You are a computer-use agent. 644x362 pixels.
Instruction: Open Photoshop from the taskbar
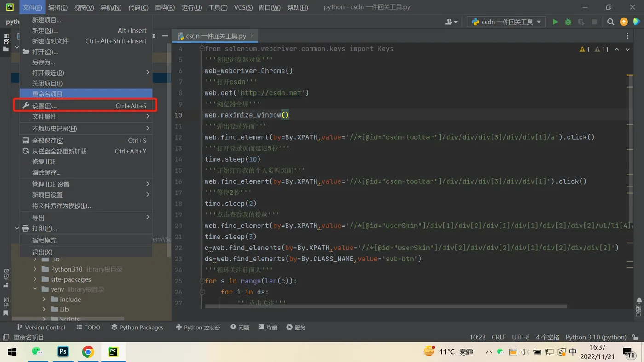click(63, 352)
